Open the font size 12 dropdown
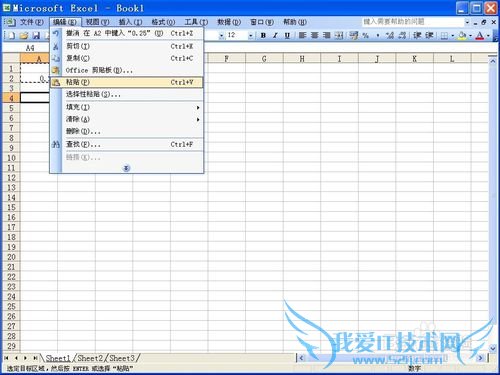 pyautogui.click(x=251, y=35)
